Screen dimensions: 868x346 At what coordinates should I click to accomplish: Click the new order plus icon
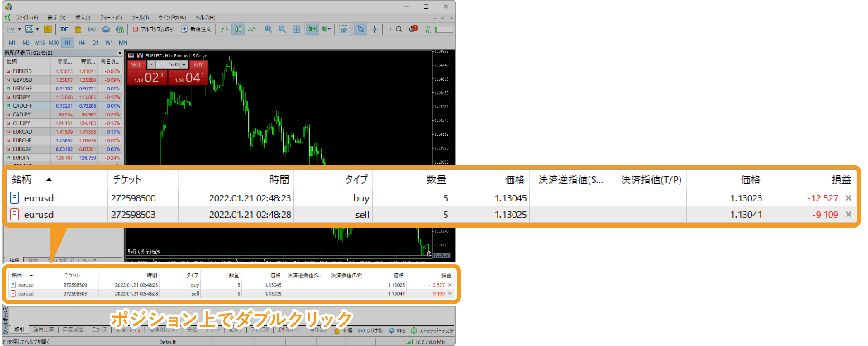(x=184, y=29)
